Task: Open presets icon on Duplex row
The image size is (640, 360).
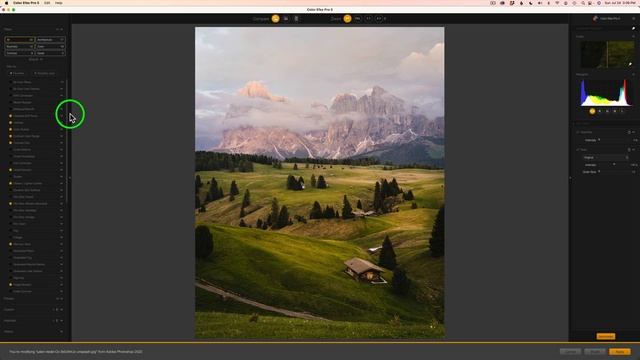Action: pos(62,176)
